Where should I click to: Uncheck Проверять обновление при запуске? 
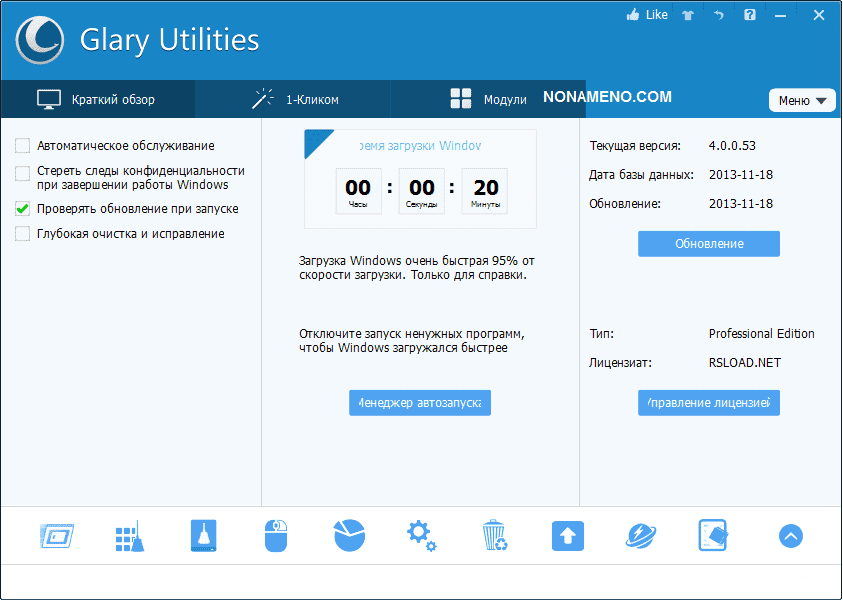pos(22,209)
